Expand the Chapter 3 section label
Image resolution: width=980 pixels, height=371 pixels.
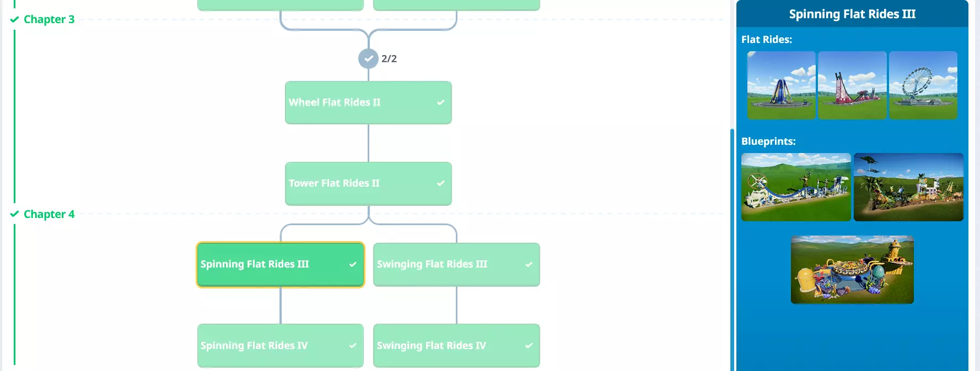pyautogui.click(x=49, y=19)
